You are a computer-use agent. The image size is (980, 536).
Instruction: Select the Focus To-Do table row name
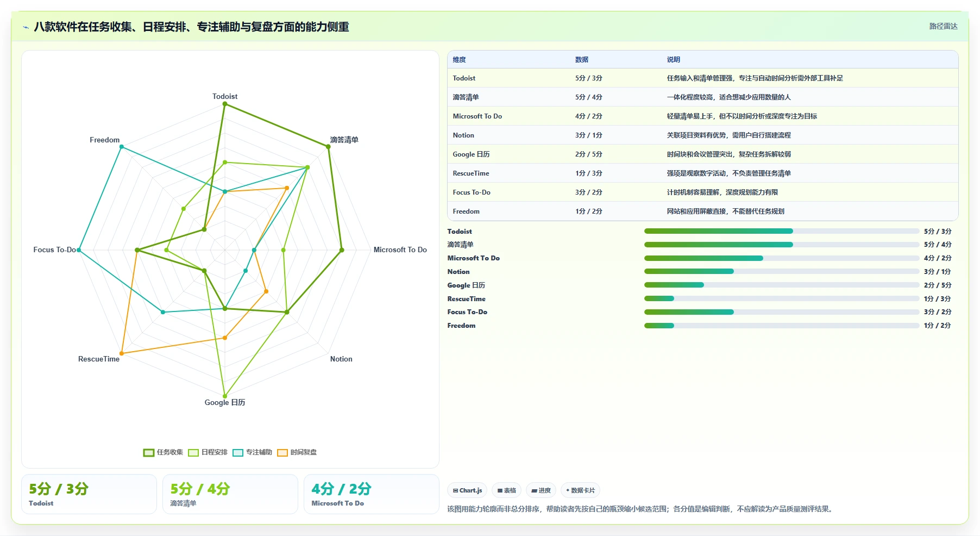[472, 192]
